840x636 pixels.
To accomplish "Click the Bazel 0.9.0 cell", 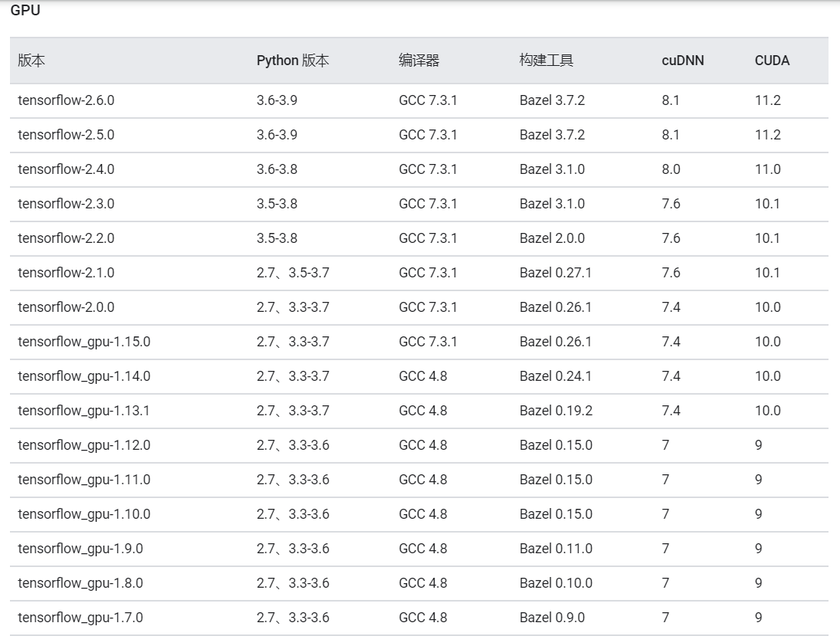I will point(552,618).
